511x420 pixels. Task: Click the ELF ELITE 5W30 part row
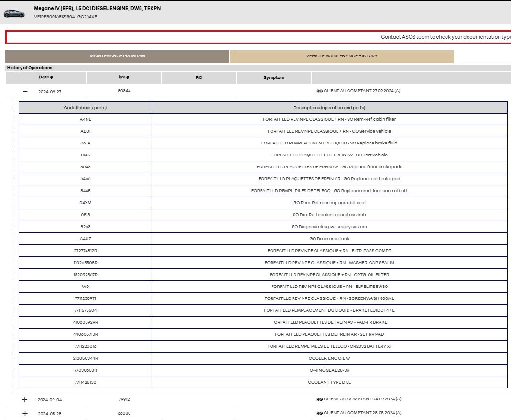tap(329, 287)
